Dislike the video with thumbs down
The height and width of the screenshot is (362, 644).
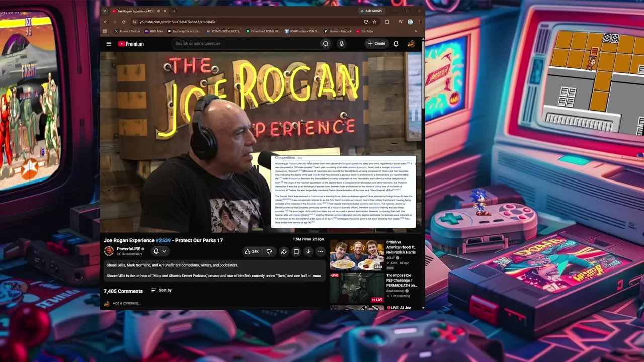click(269, 252)
